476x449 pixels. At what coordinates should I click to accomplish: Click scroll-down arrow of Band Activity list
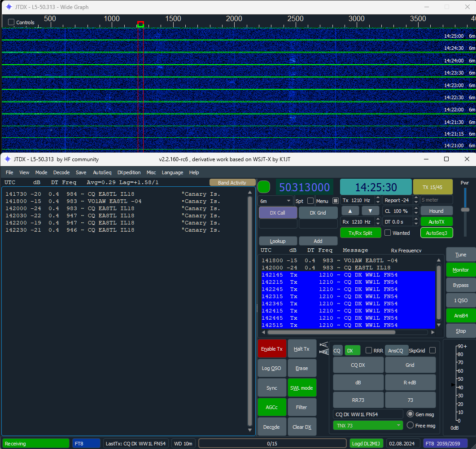click(x=250, y=430)
